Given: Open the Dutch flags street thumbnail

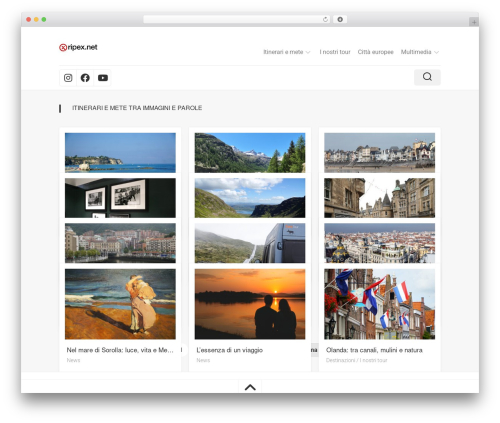Looking at the screenshot, I should coord(380,304).
